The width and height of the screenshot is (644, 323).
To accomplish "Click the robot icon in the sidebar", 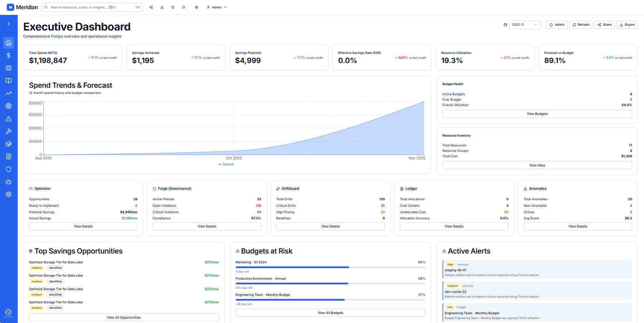I will click(x=9, y=182).
